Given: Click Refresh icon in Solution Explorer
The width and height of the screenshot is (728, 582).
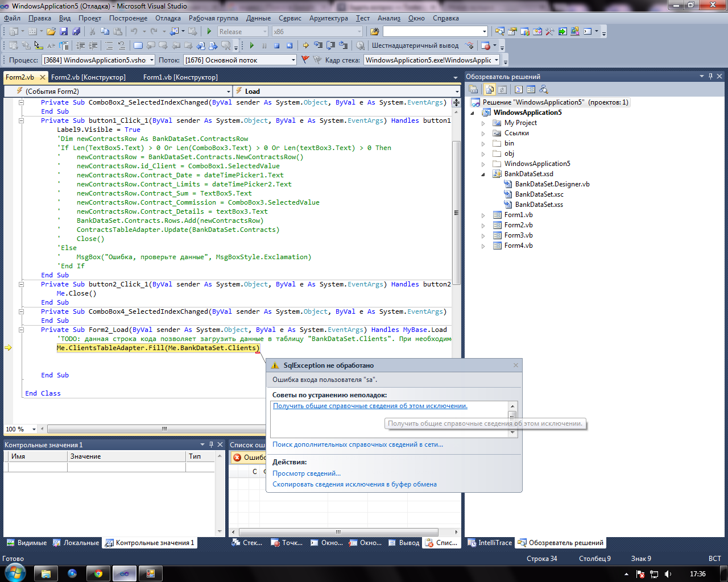Looking at the screenshot, I should point(502,89).
